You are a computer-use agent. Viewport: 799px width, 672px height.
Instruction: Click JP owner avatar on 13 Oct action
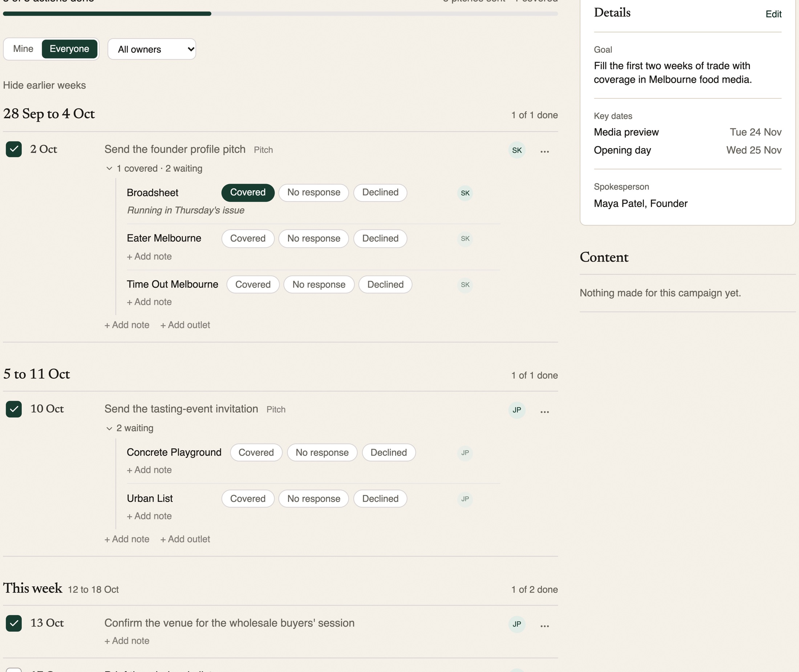pos(517,624)
